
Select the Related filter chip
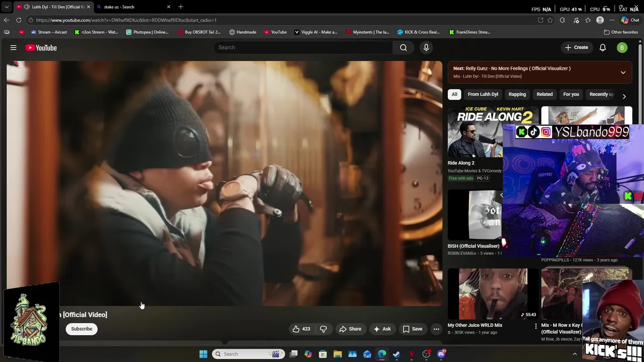coord(544,94)
